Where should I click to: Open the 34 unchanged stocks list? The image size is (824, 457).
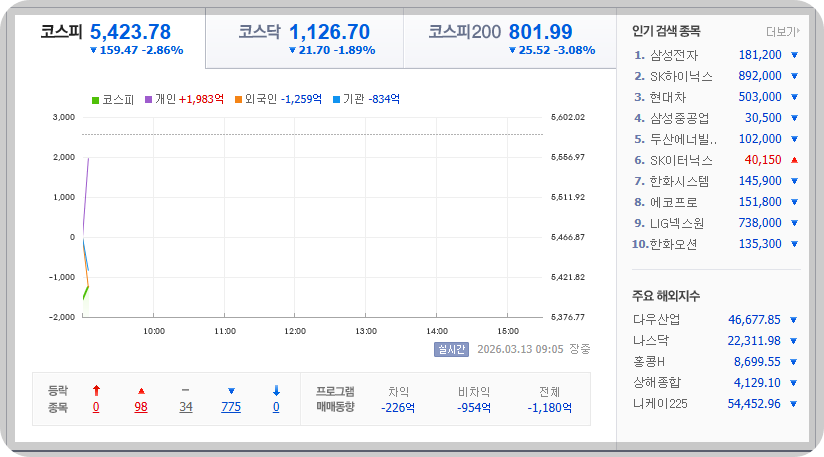186,407
